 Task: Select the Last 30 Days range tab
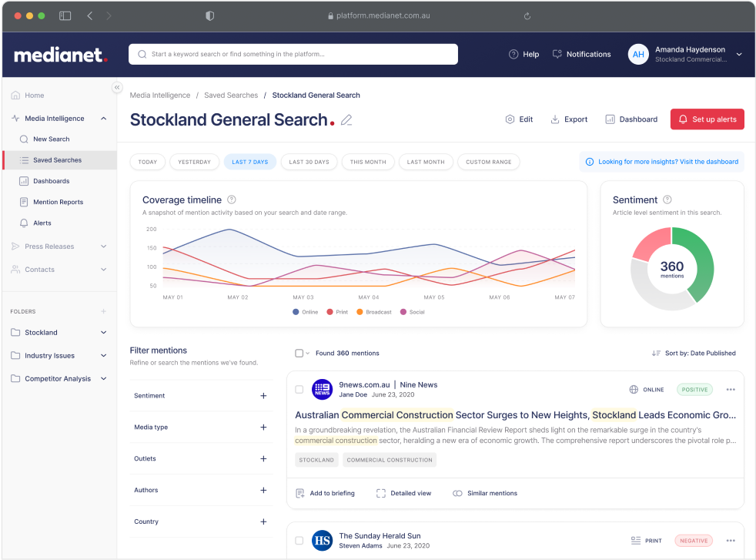309,162
